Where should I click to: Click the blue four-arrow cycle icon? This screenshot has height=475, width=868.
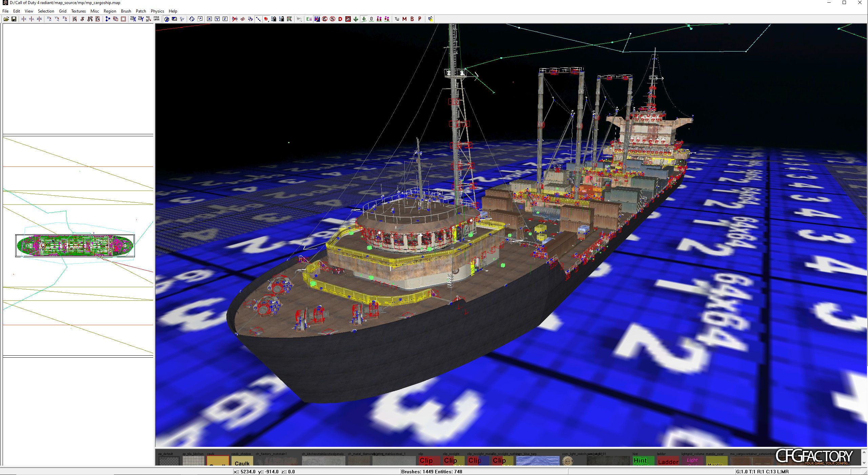(192, 19)
